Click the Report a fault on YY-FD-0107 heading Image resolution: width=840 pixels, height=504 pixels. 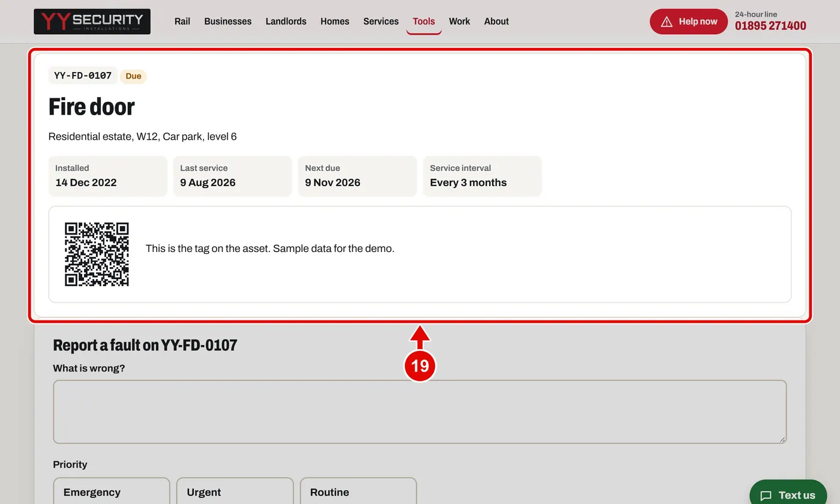click(x=145, y=345)
